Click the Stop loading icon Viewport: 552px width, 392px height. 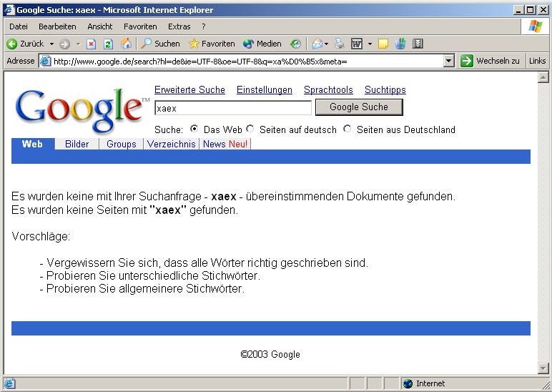(92, 44)
